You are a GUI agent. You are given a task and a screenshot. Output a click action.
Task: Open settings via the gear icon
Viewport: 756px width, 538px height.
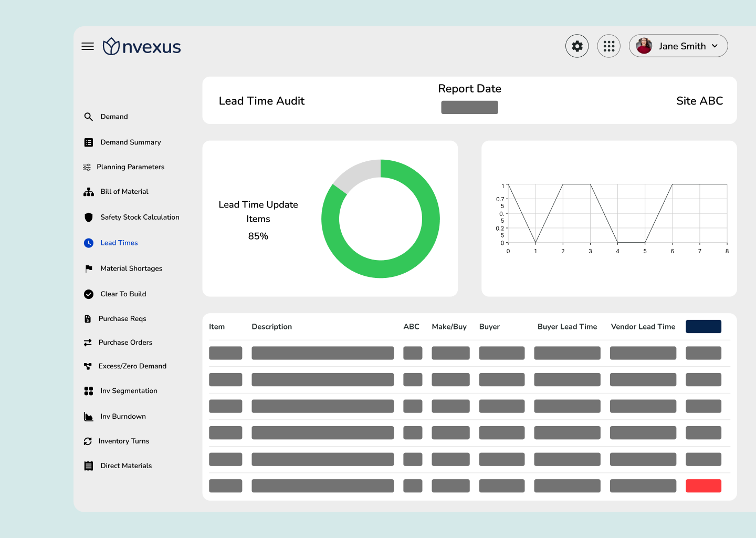577,46
